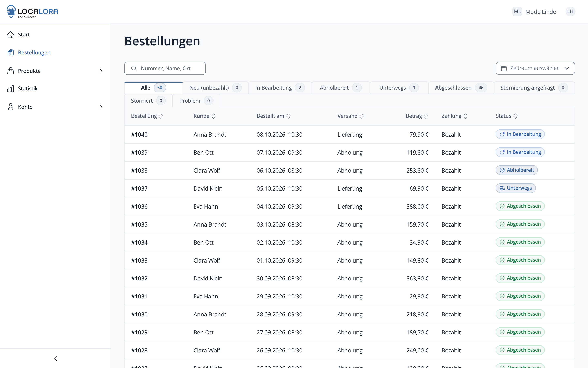Switch to the Storniert tab

[148, 101]
